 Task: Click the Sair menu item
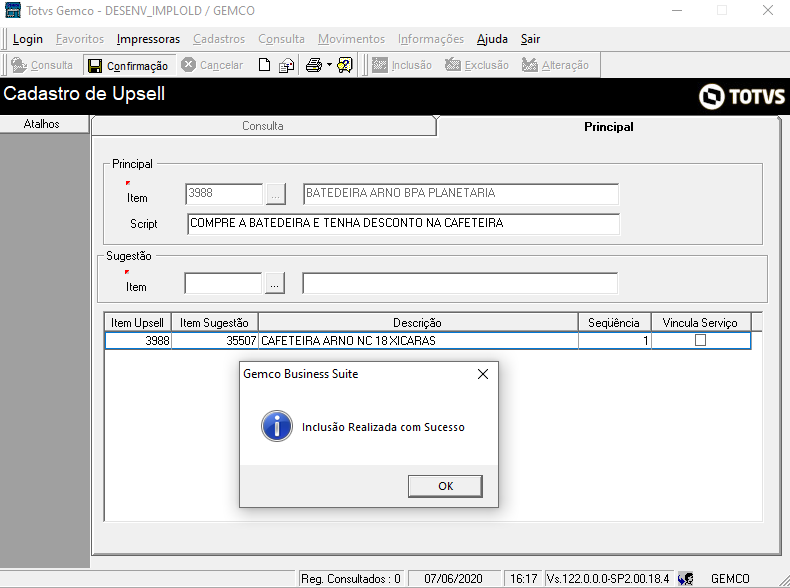tap(530, 39)
